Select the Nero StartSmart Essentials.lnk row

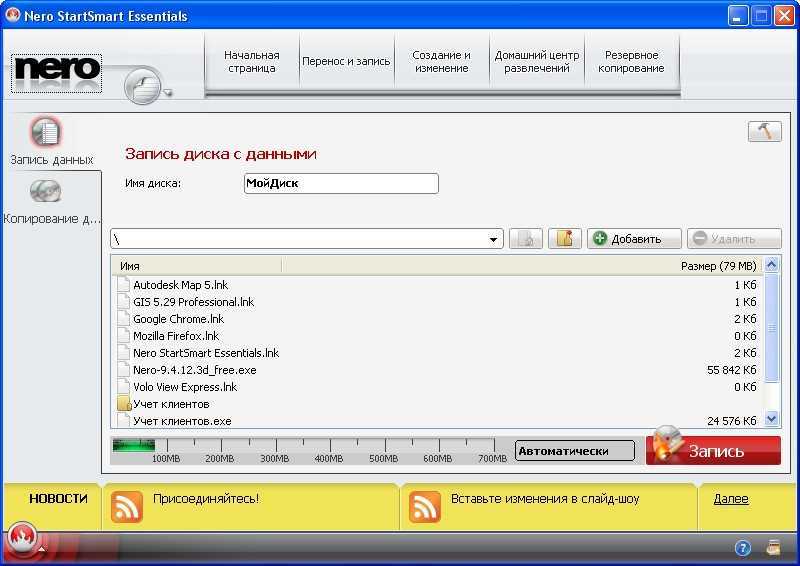(x=437, y=353)
